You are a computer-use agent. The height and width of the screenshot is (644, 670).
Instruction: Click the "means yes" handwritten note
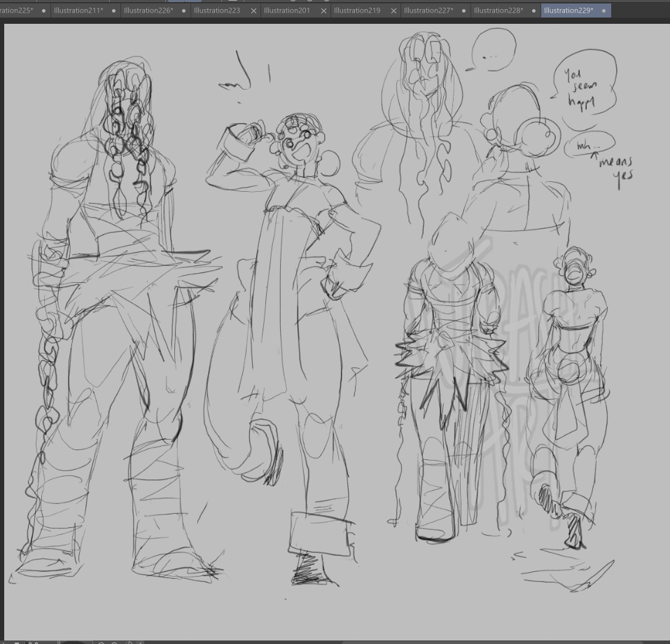[x=615, y=169]
